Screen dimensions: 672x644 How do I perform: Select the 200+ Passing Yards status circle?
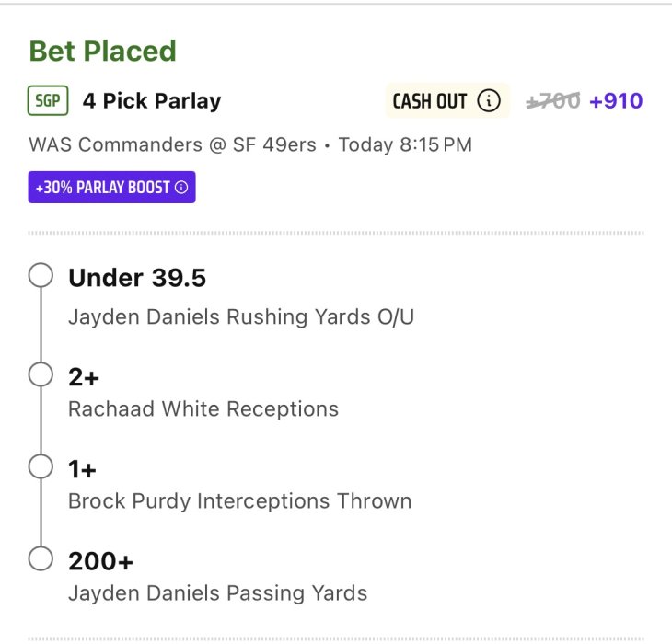(41, 558)
